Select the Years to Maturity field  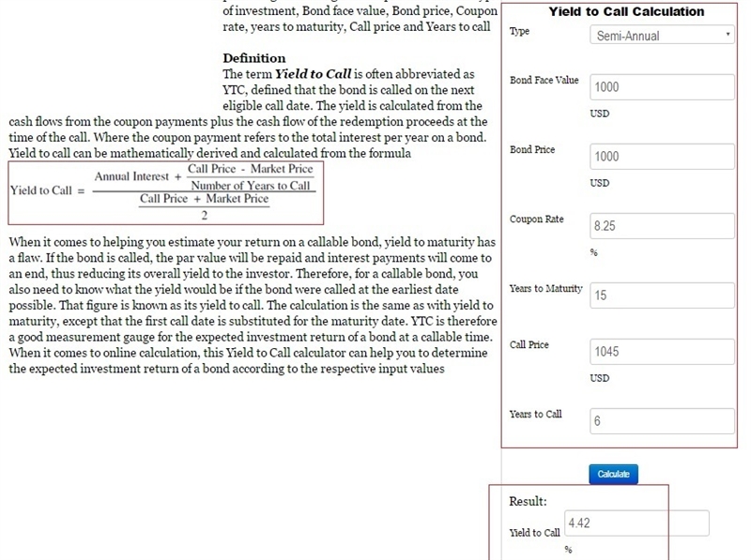pos(662,295)
